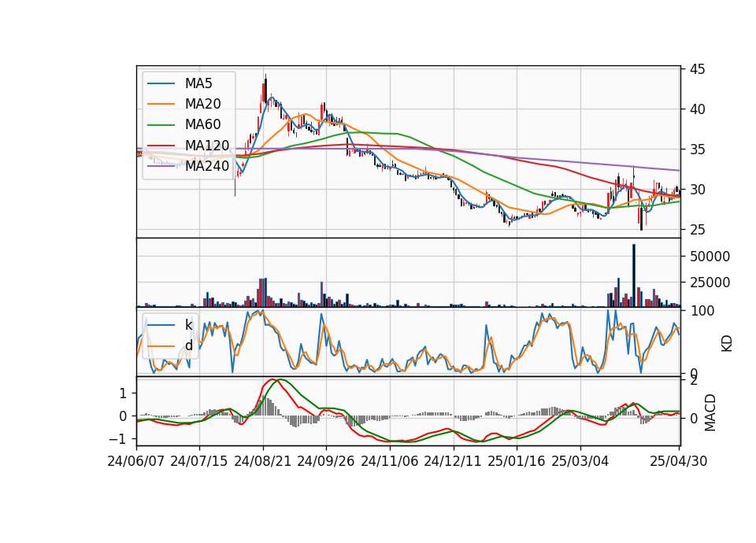This screenshot has height=543, width=756.
Task: Click the 24/12/11 date label
Action: point(453,461)
